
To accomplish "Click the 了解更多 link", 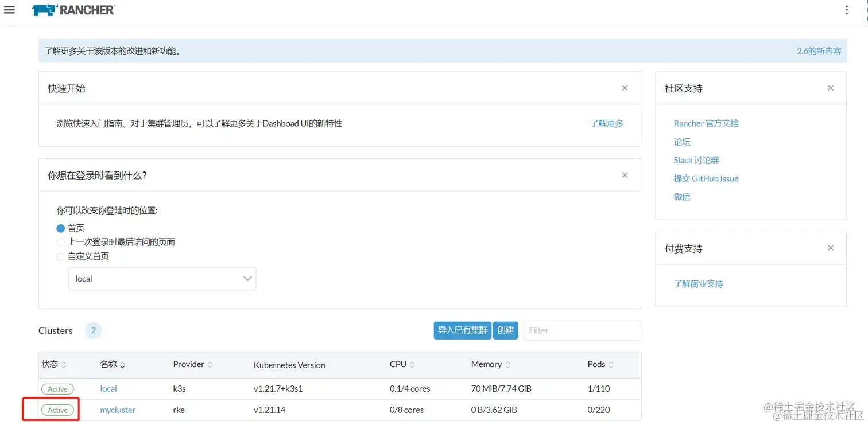I will click(x=607, y=123).
